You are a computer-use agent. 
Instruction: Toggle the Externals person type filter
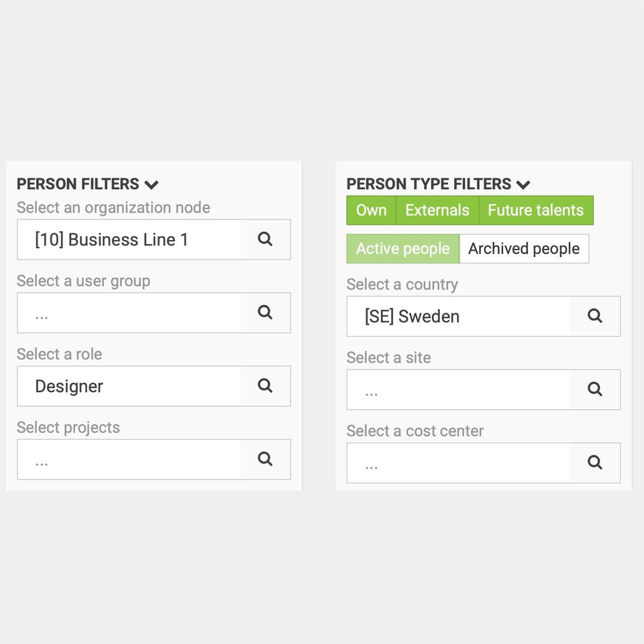(437, 210)
